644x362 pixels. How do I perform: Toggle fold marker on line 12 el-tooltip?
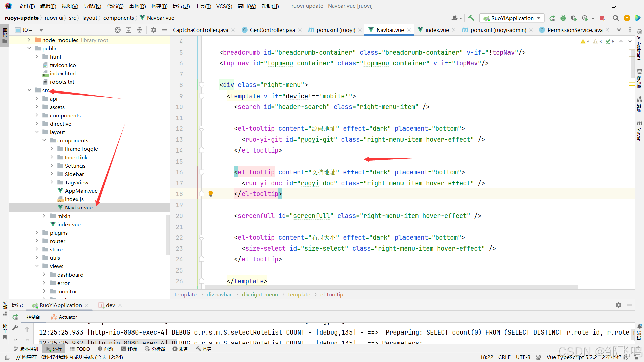pyautogui.click(x=202, y=129)
